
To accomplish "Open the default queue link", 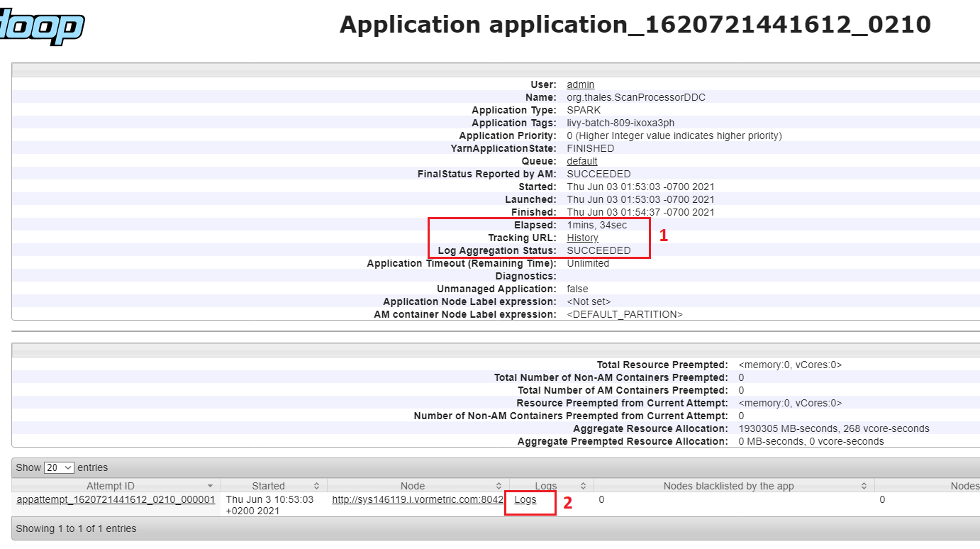I will pos(581,161).
